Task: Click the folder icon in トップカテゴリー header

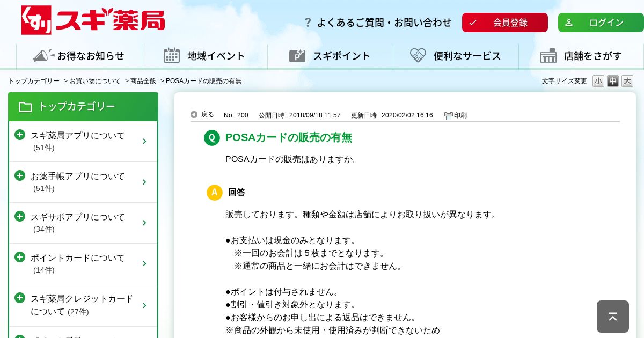Action: pyautogui.click(x=25, y=107)
